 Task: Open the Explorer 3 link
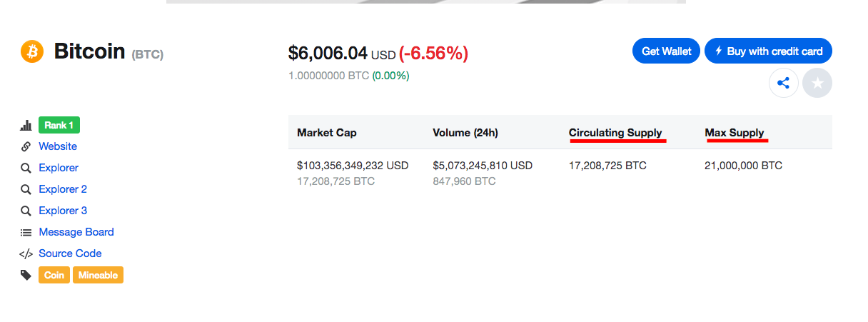coord(63,211)
